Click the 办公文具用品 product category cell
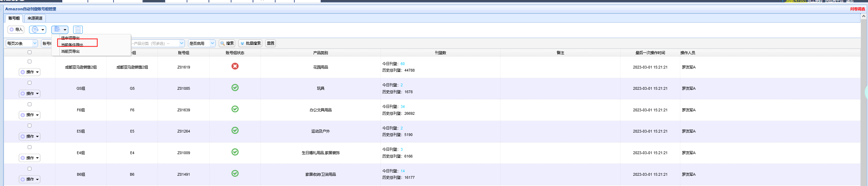The width and height of the screenshot is (868, 186). pos(321,110)
